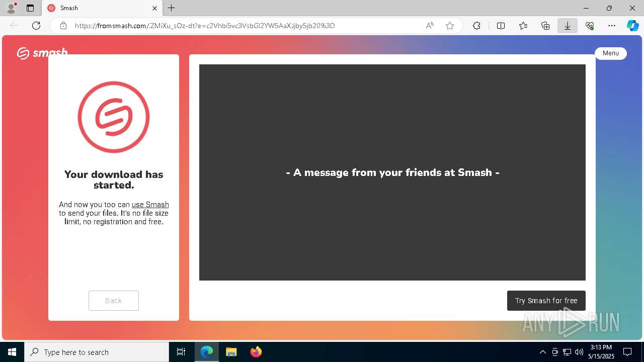644x362 pixels.
Task: Add this page to favorites star
Action: [450, 26]
